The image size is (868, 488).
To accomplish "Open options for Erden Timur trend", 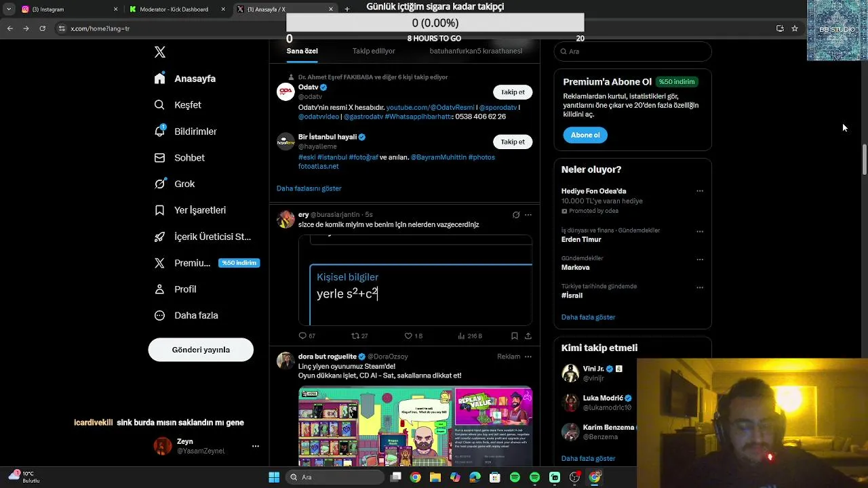I will 700,232.
